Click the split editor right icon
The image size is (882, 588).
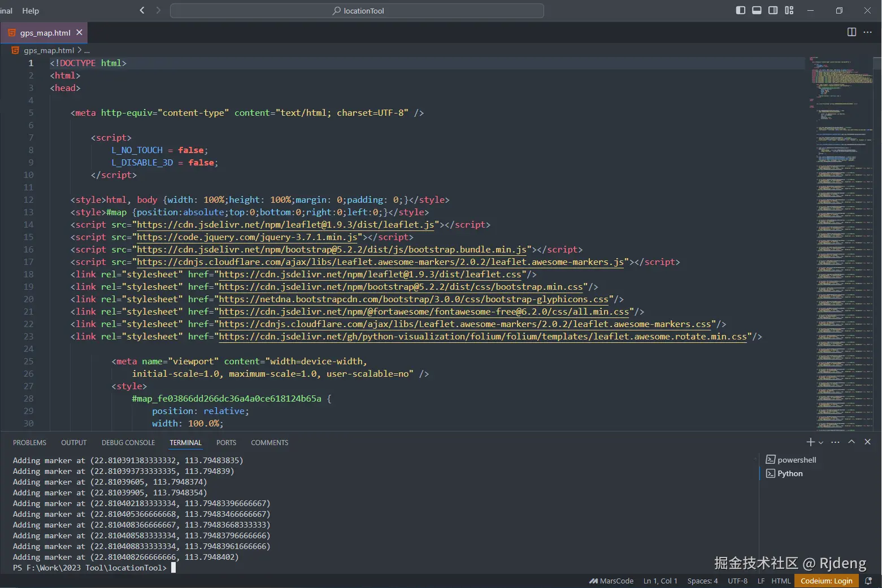[851, 32]
